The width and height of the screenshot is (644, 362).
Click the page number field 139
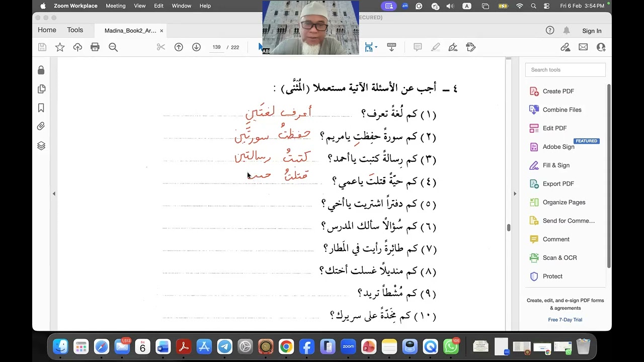pyautogui.click(x=216, y=47)
